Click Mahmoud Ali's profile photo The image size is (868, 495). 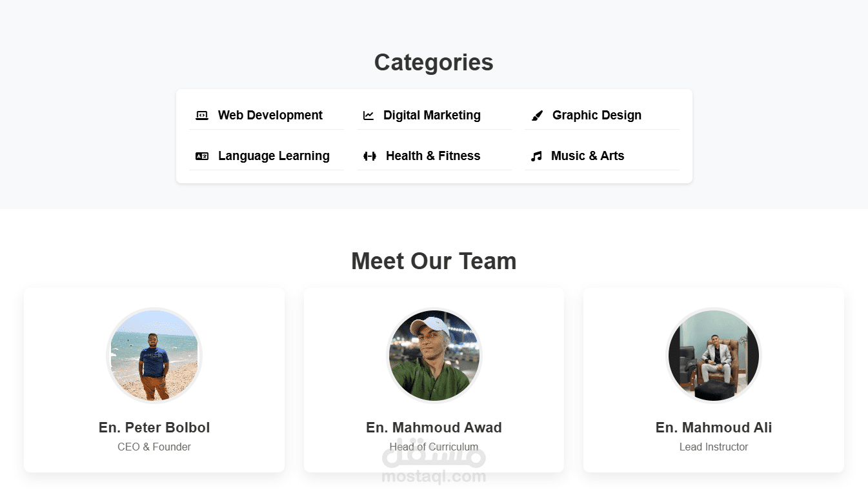714,356
